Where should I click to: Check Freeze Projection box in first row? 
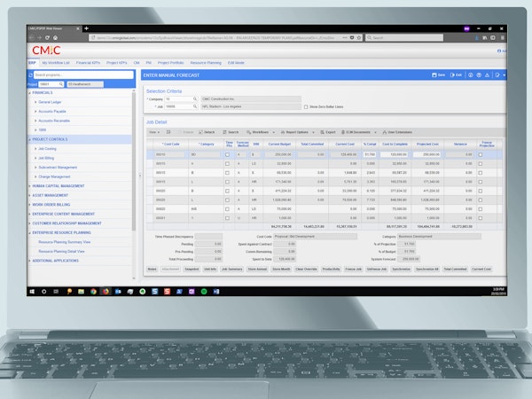(x=481, y=154)
